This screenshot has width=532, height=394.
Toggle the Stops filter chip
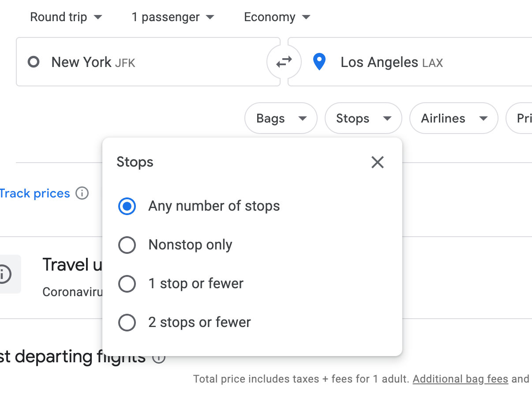[363, 118]
